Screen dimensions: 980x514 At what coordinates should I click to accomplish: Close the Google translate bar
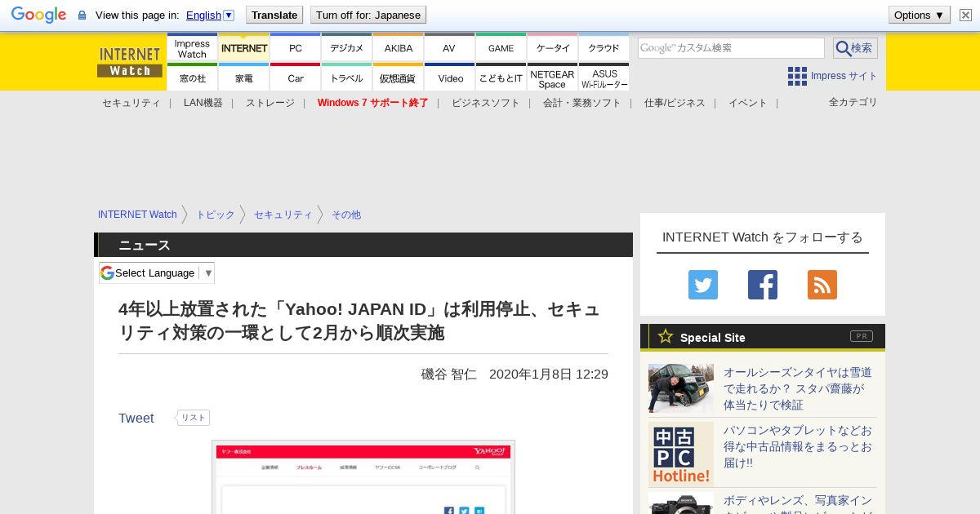click(x=964, y=15)
